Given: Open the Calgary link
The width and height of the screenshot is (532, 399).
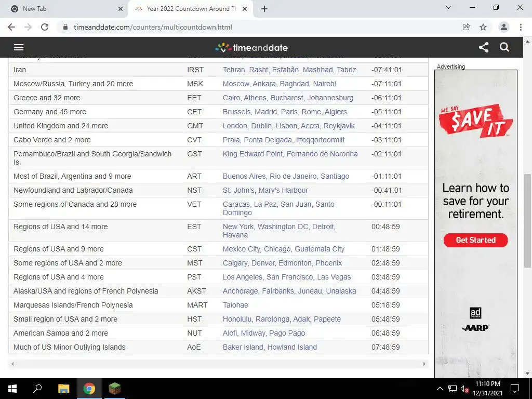Looking at the screenshot, I should point(235,263).
